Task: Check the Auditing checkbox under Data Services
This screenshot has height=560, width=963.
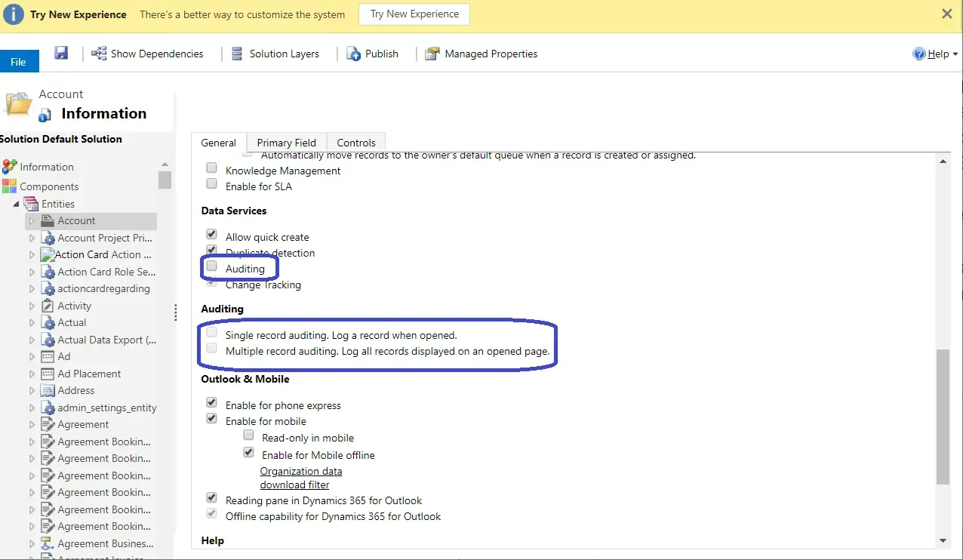Action: click(x=211, y=266)
